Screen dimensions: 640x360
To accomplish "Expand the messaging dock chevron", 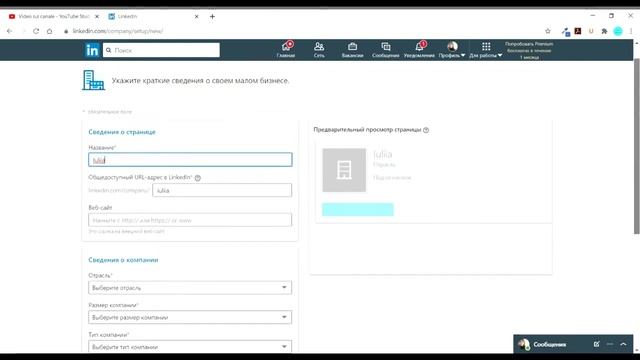I will 623,344.
